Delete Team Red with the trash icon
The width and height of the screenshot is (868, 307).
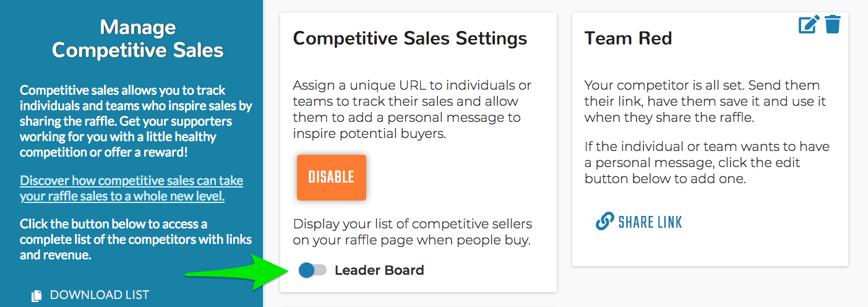(833, 24)
